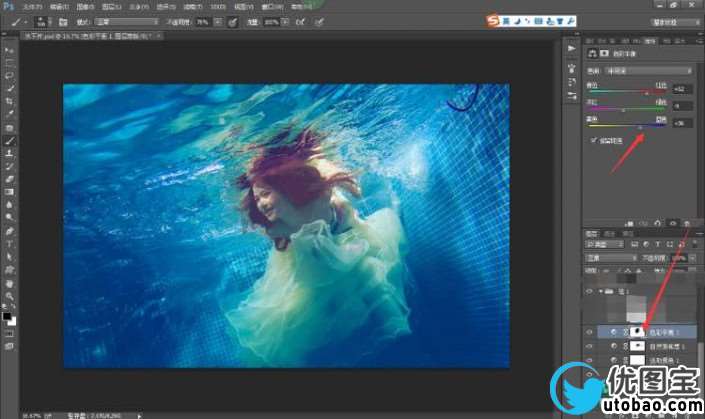This screenshot has width=705, height=419.
Task: Open the layer opacity dropdown arrow
Action: [691, 258]
